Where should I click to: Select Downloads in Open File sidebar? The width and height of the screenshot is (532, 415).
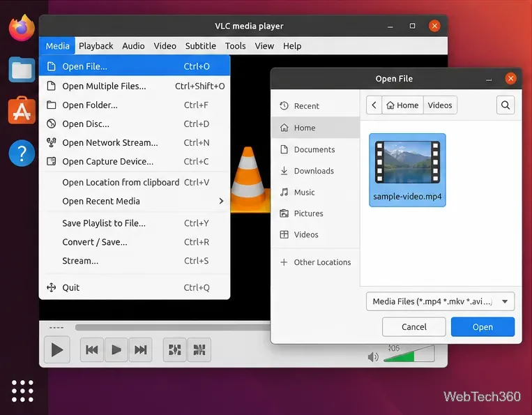316,171
